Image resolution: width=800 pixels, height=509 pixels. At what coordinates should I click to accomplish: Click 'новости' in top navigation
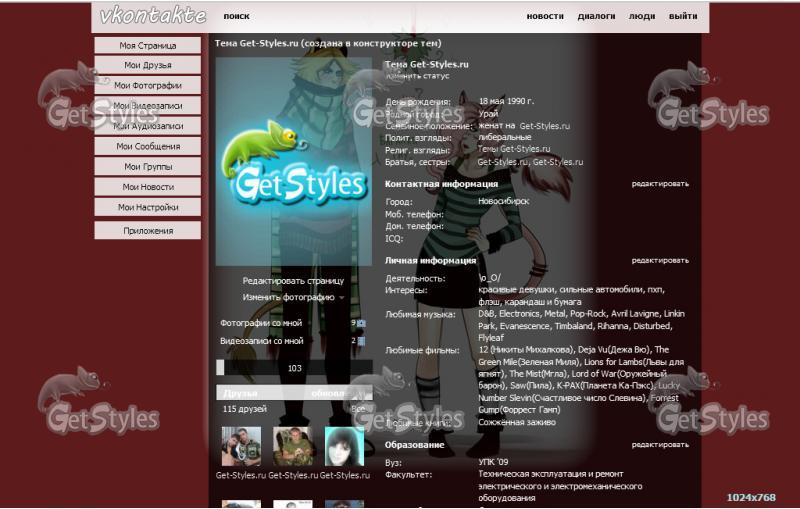pyautogui.click(x=545, y=17)
